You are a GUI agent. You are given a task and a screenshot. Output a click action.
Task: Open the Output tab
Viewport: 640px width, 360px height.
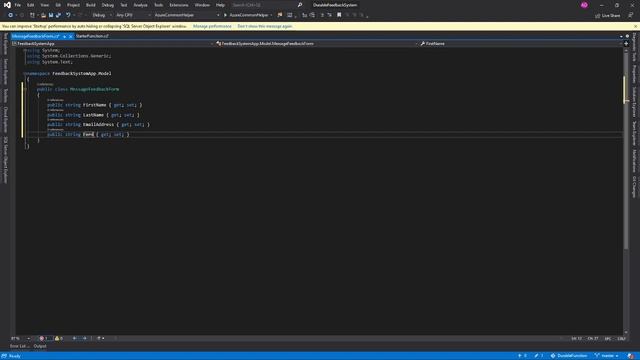(x=40, y=346)
